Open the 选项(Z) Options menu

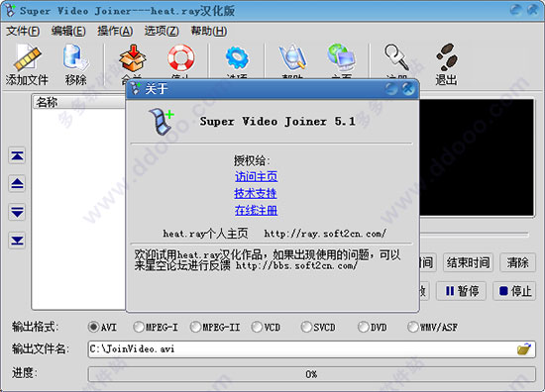coord(162,32)
